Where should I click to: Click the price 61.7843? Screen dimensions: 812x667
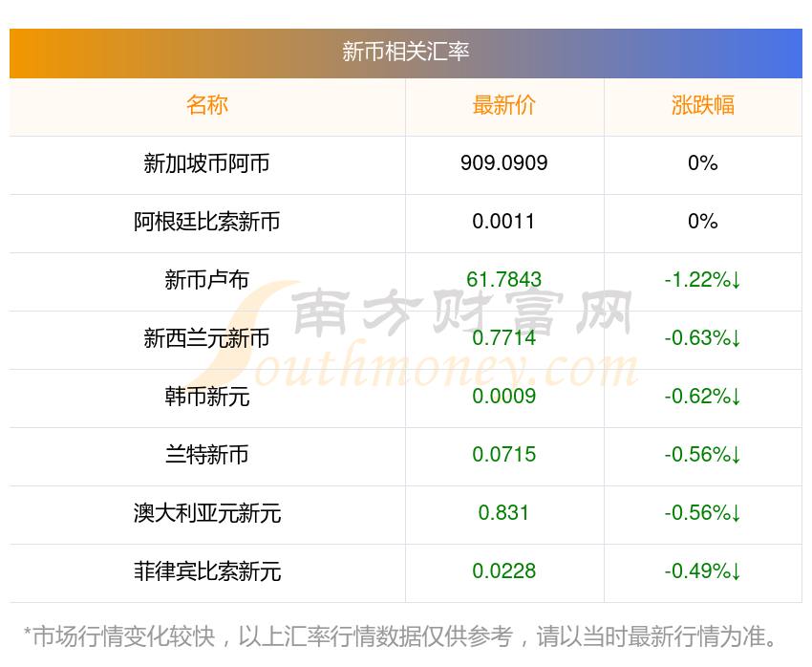503,280
